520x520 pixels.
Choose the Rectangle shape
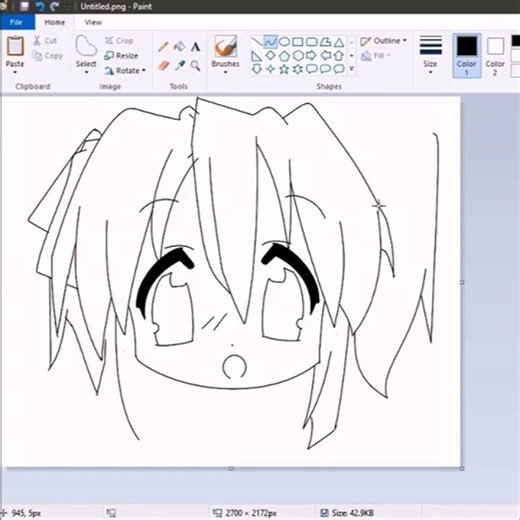point(298,42)
